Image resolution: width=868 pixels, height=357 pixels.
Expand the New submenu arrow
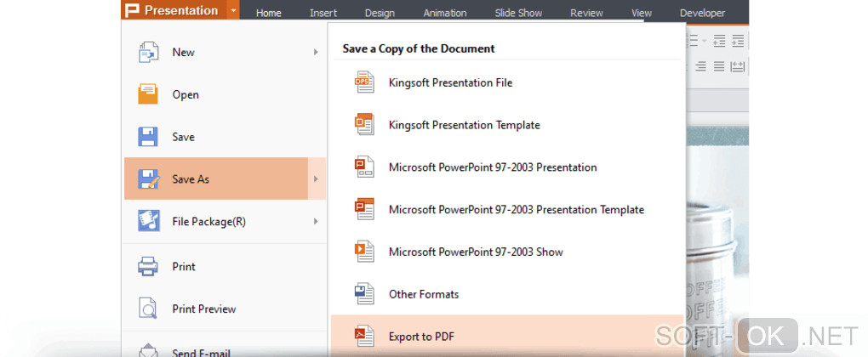click(316, 52)
